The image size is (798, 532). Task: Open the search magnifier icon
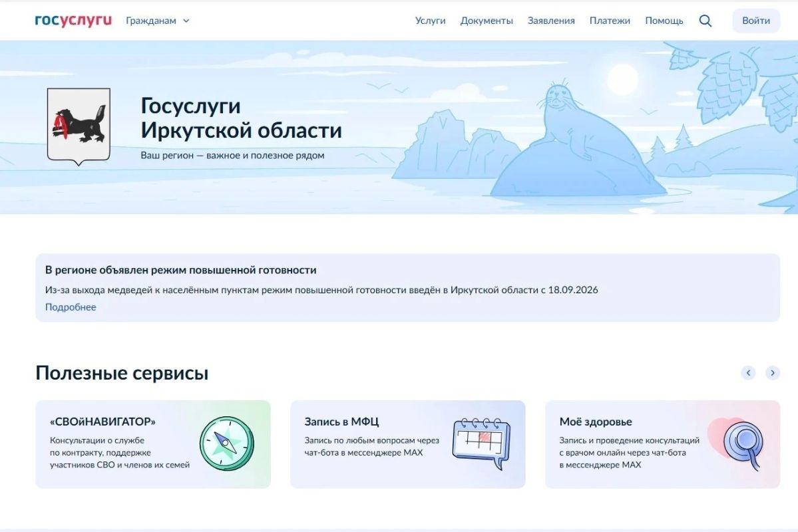point(705,21)
